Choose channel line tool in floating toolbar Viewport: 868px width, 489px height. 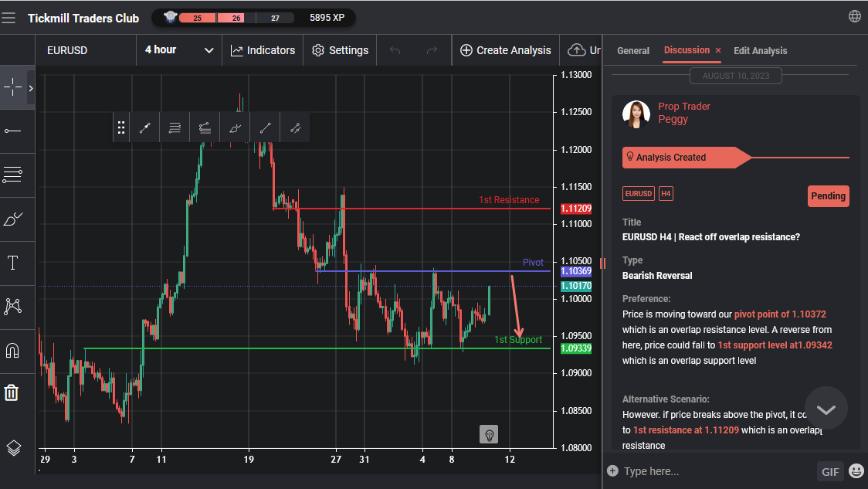[x=295, y=128]
